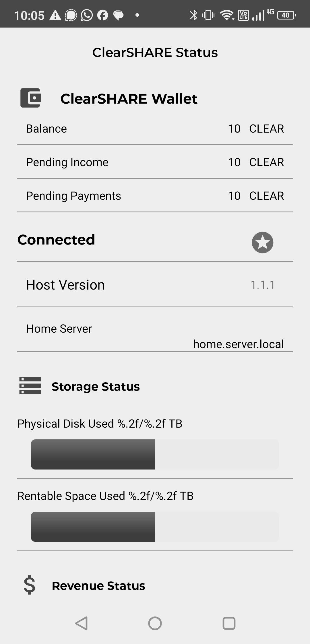The width and height of the screenshot is (310, 644).
Task: Tap the Connected status label
Action: 56,240
